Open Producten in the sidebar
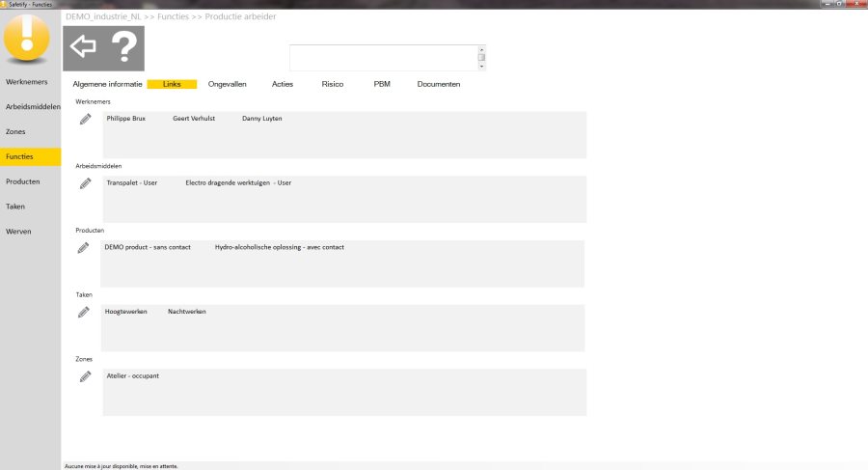Viewport: 868px width, 470px height. pyautogui.click(x=23, y=181)
